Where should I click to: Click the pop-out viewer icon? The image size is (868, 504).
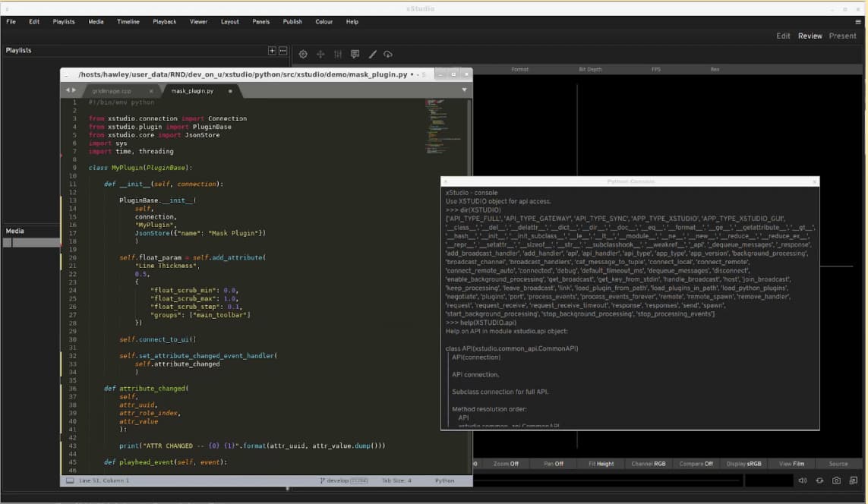pyautogui.click(x=853, y=480)
